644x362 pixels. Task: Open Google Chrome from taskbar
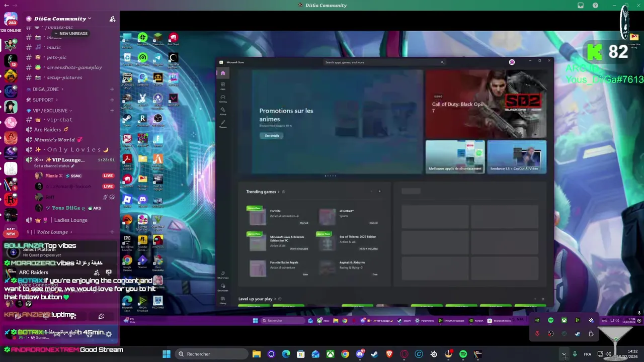[x=345, y=354]
